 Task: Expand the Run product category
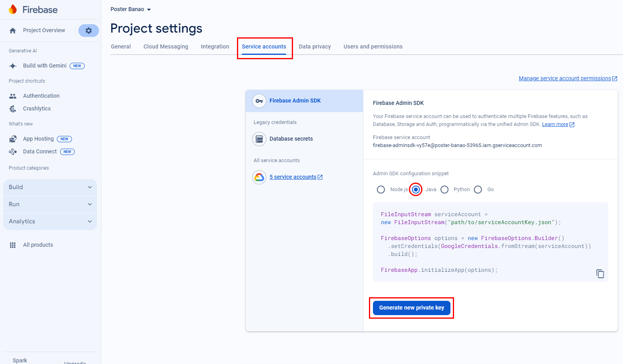pos(50,205)
